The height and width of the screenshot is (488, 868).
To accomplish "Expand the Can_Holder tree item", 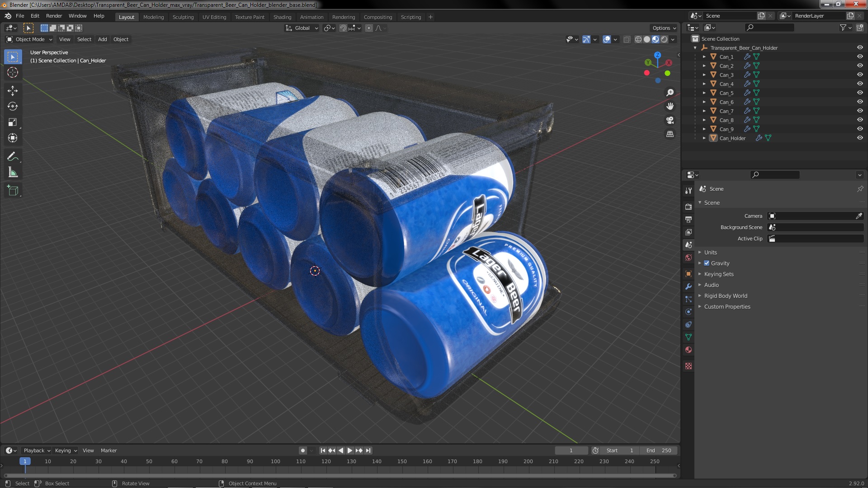I will click(704, 138).
